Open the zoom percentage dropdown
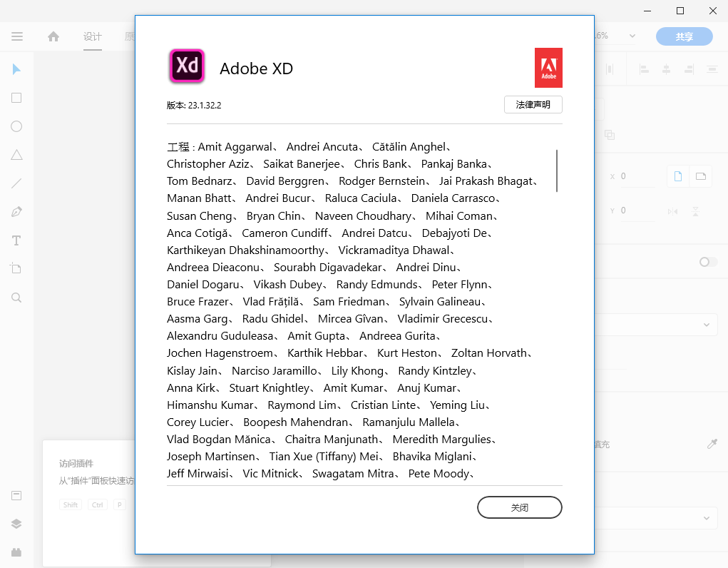 coord(632,36)
